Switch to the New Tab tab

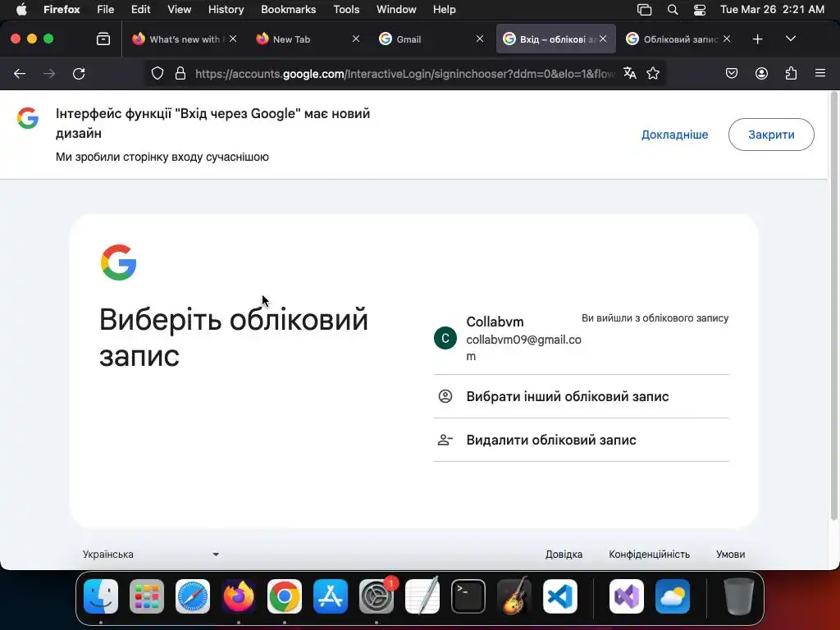coord(308,39)
